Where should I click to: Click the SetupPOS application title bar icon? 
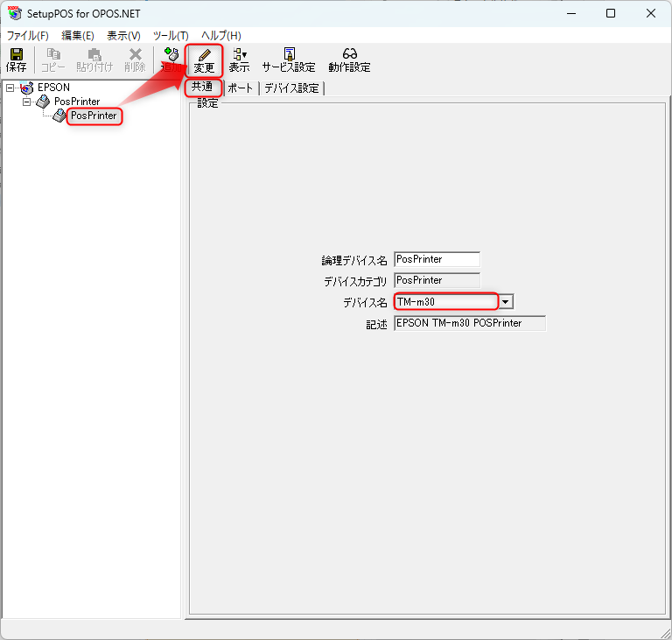click(x=14, y=13)
